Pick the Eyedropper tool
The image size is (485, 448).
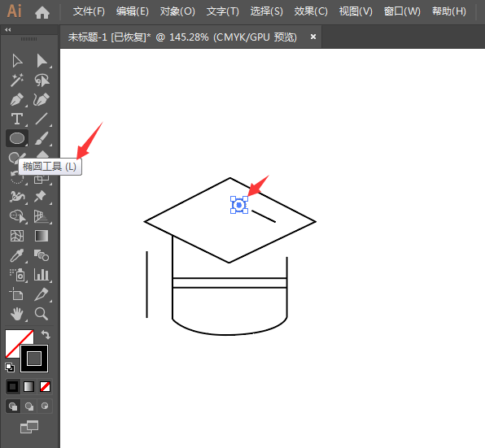click(17, 255)
